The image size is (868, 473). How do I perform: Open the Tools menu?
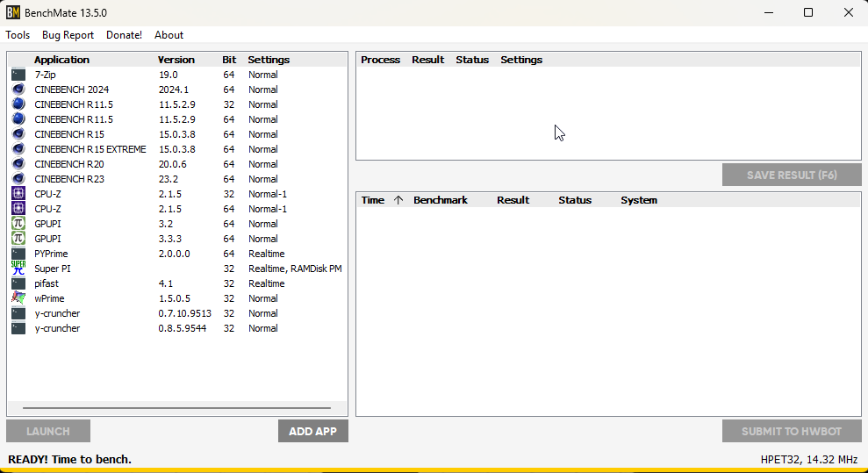[18, 35]
